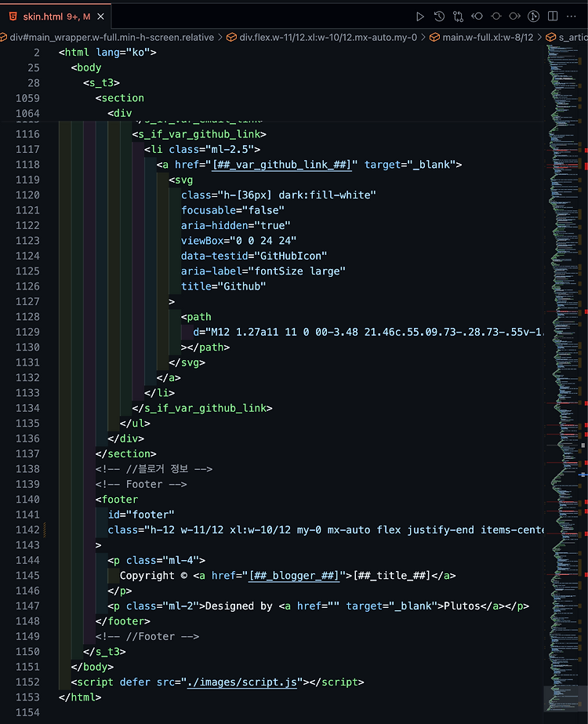Click the Copyright © text
The width and height of the screenshot is (588, 724).
coord(154,576)
